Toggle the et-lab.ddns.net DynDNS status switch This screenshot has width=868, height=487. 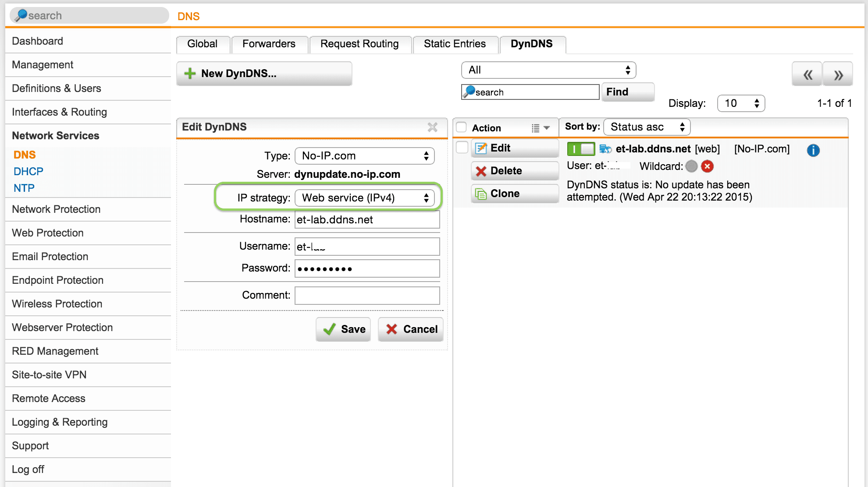pyautogui.click(x=581, y=149)
